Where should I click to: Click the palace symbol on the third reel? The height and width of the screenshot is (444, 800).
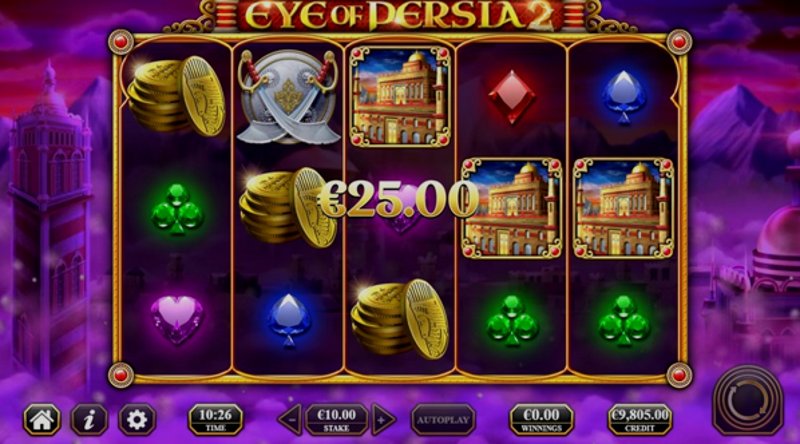400,96
